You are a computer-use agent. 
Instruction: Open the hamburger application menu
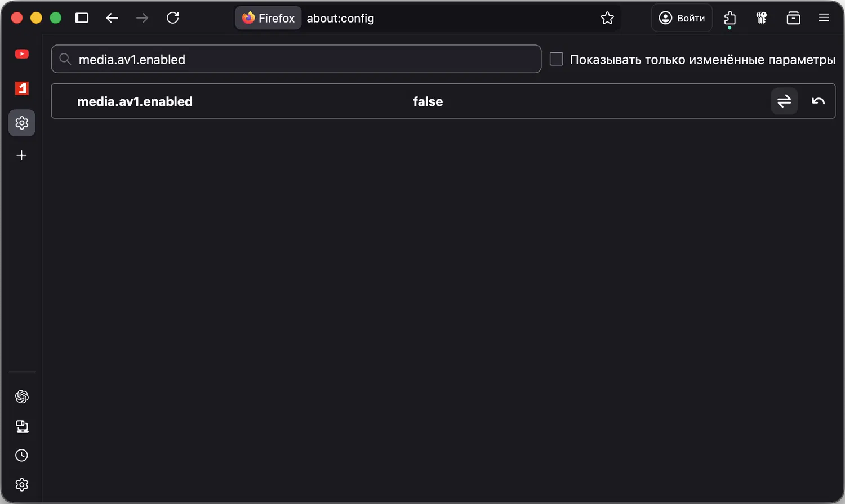click(x=824, y=18)
